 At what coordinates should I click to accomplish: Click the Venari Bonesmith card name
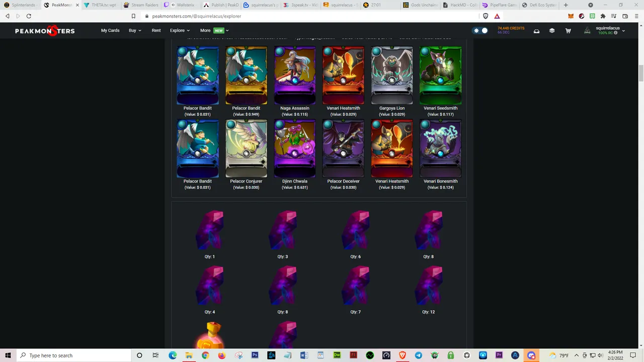(x=440, y=181)
